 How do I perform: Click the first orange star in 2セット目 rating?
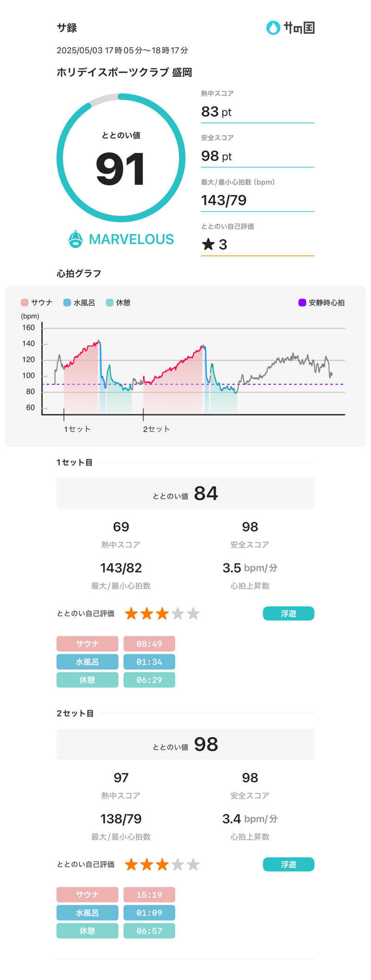point(131,864)
